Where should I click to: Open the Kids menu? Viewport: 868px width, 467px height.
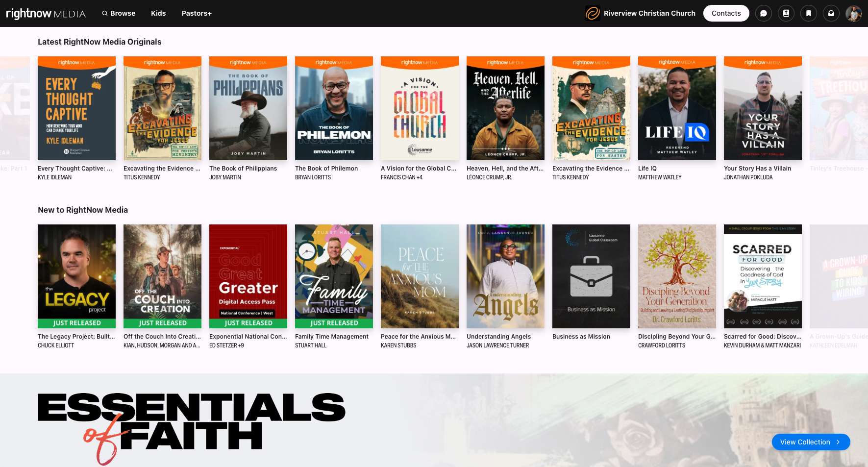[158, 13]
